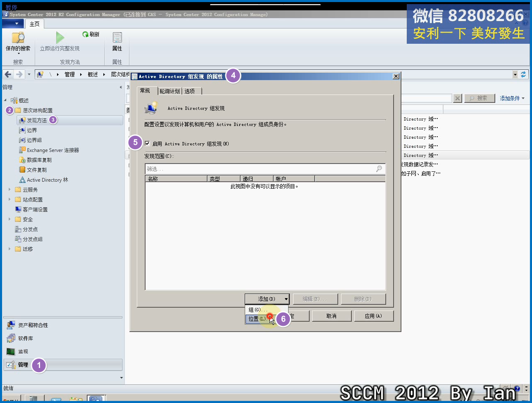Select the Security (安全) folder
The height and width of the screenshot is (403, 532).
coord(28,220)
